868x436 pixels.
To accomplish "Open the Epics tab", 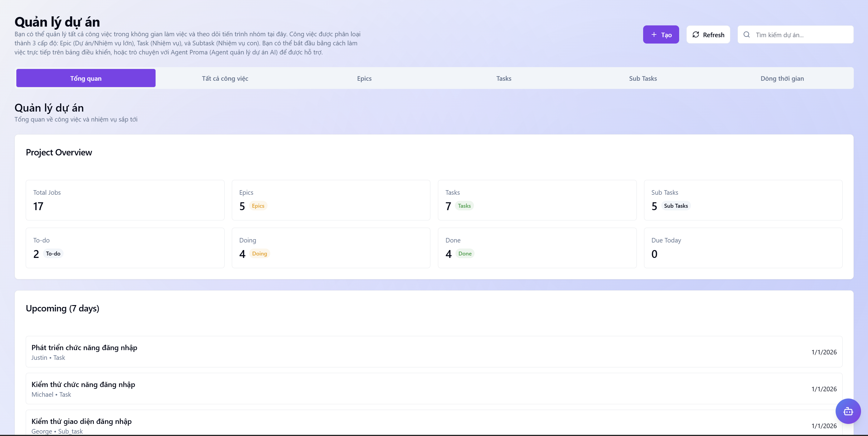I will tap(364, 78).
